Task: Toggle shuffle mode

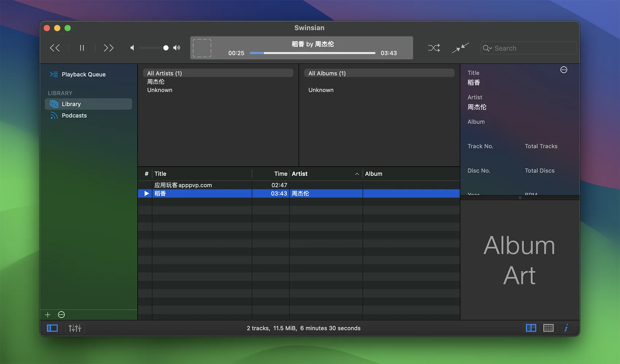Action: point(434,48)
